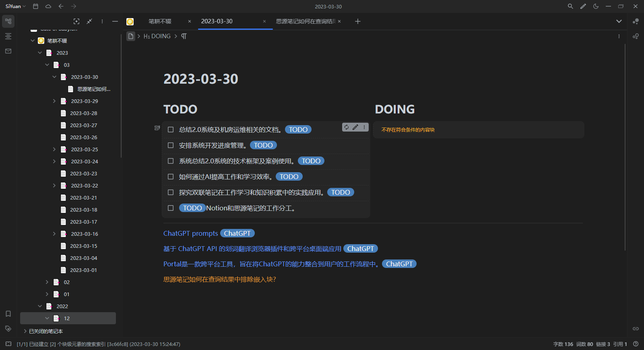
Task: Open the bookmarks panel icon
Action: point(8,314)
